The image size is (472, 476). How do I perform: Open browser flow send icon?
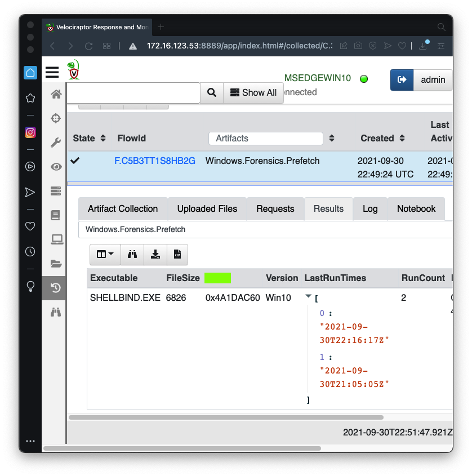pos(30,192)
